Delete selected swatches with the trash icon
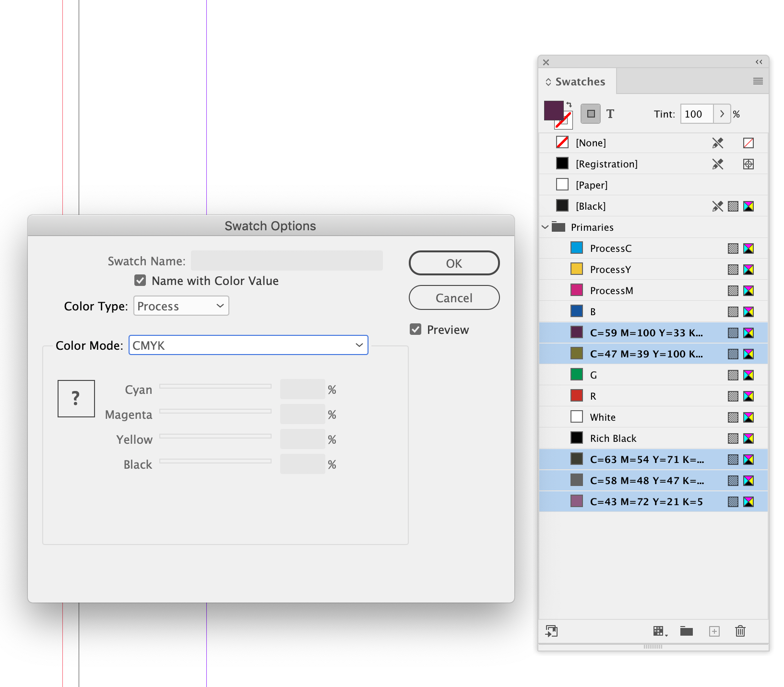 [740, 631]
